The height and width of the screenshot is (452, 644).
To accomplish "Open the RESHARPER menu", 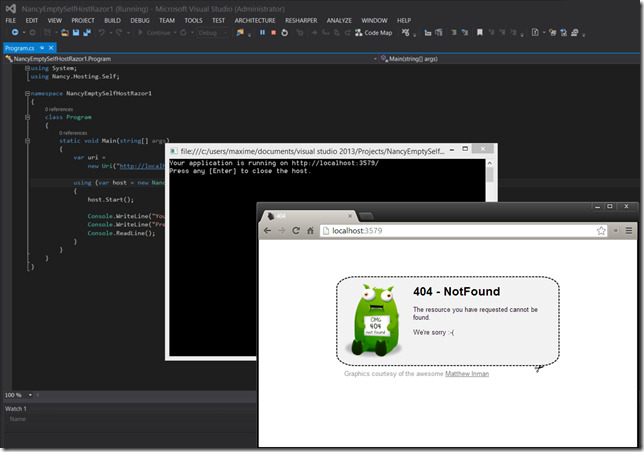I will click(301, 20).
